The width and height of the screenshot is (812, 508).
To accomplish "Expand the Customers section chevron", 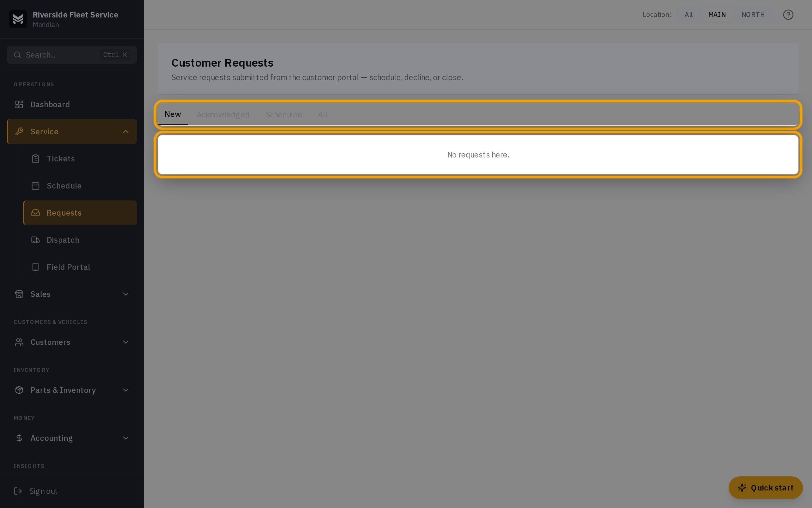I will (x=126, y=342).
